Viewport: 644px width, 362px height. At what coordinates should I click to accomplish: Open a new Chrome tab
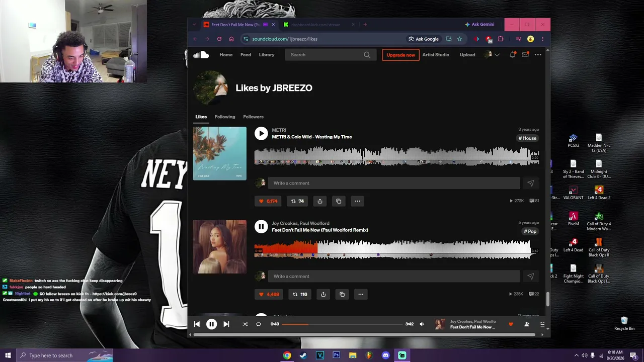coord(365,25)
